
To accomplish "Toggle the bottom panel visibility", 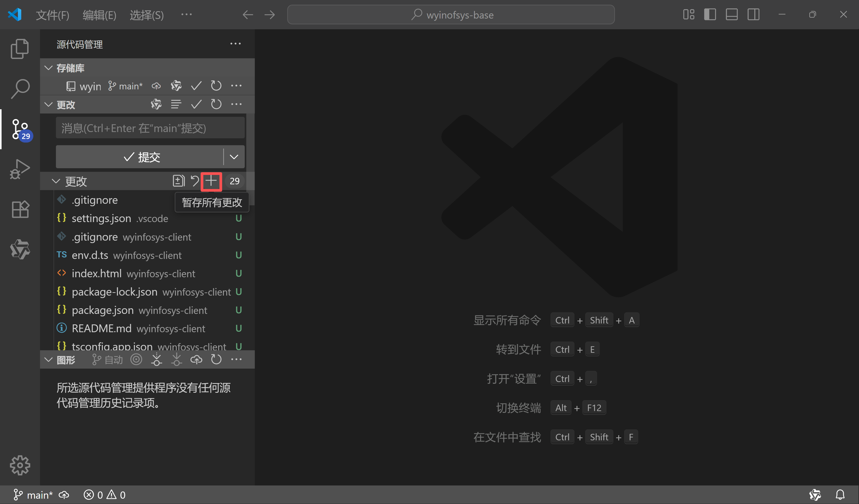I will (x=731, y=14).
